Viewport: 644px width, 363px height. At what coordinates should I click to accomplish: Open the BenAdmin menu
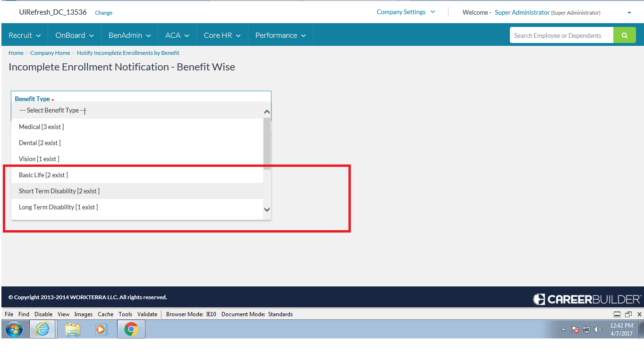click(129, 35)
